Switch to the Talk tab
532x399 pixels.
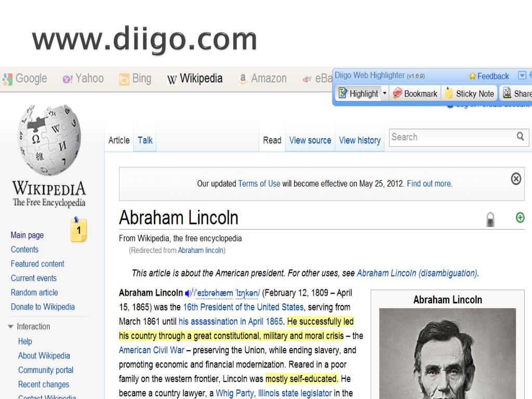pos(145,140)
